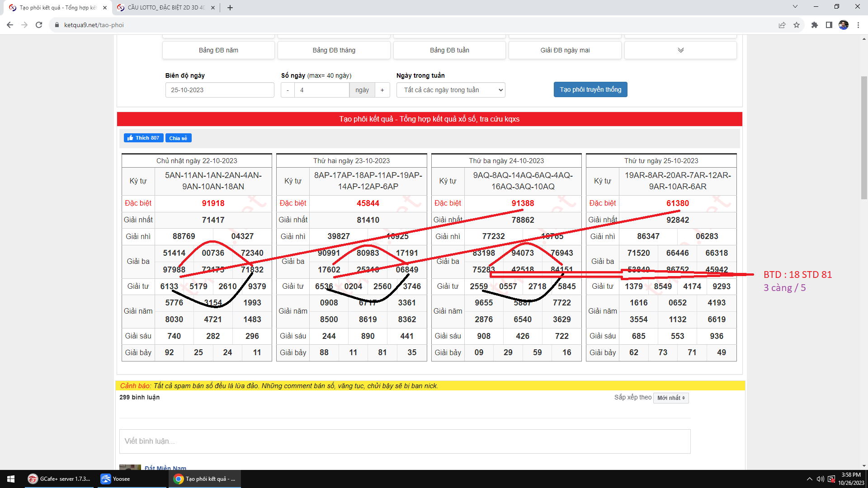Open the Windows Start menu
This screenshot has height=488, width=868.
point(11,479)
